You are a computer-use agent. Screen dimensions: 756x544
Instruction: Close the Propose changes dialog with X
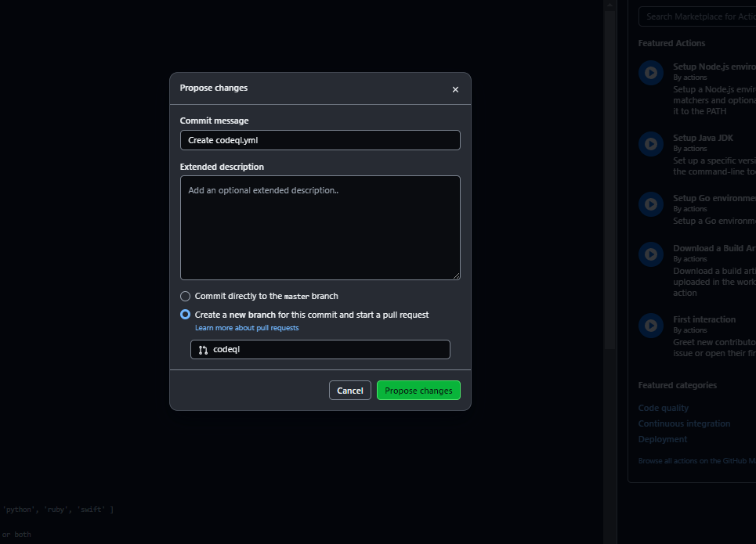[x=455, y=89]
